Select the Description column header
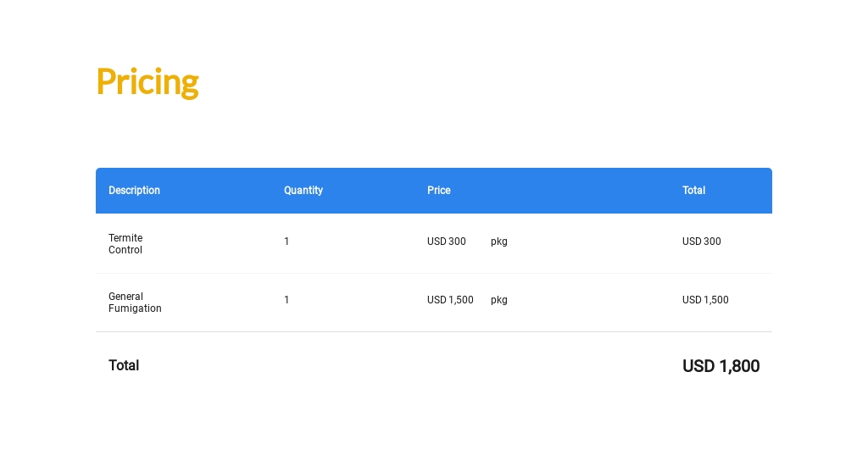 pos(134,191)
